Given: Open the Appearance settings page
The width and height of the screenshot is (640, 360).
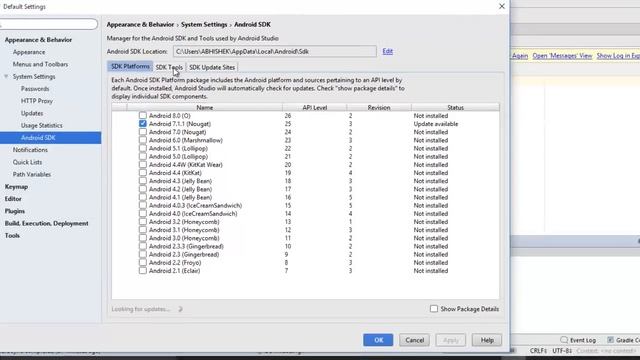Looking at the screenshot, I should (x=29, y=52).
